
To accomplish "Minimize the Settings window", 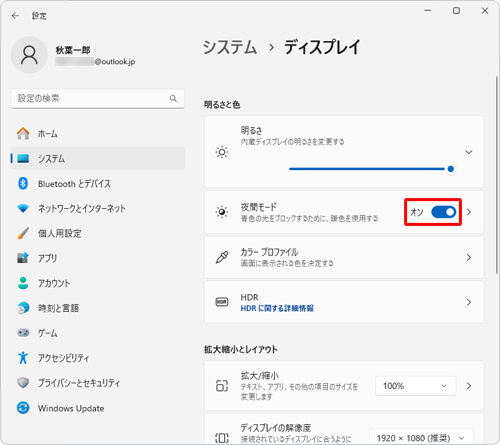I will pos(428,11).
